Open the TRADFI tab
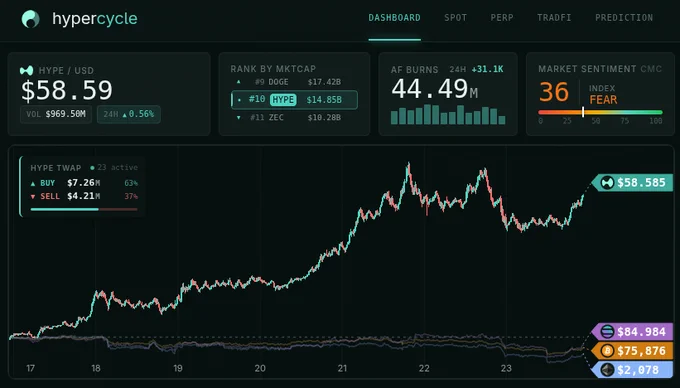The height and width of the screenshot is (388, 680). (x=554, y=18)
